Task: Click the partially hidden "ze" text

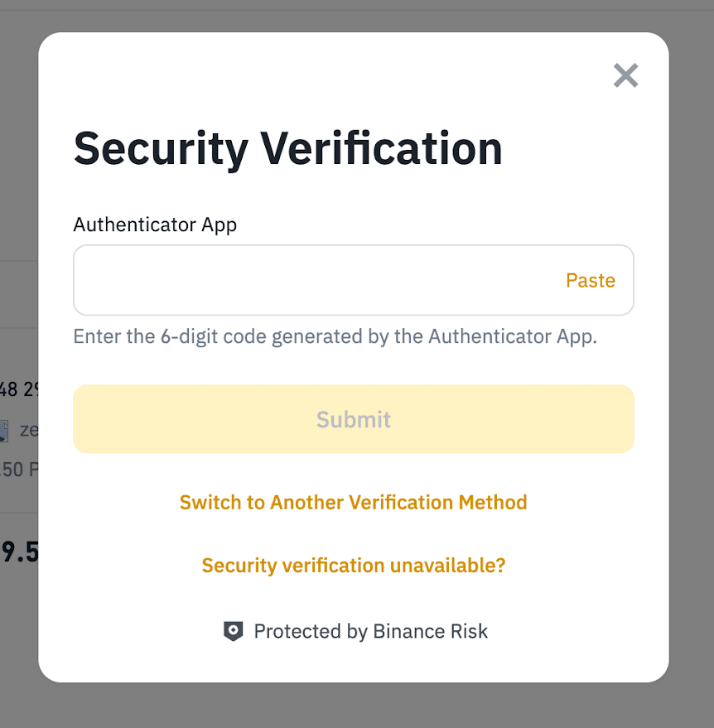Action: click(x=28, y=431)
